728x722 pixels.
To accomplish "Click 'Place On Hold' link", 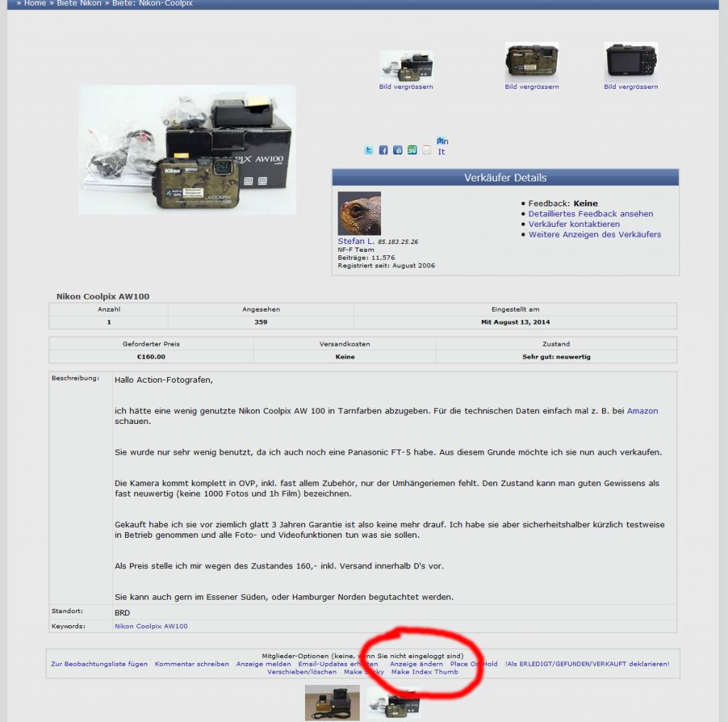I will pyautogui.click(x=473, y=664).
